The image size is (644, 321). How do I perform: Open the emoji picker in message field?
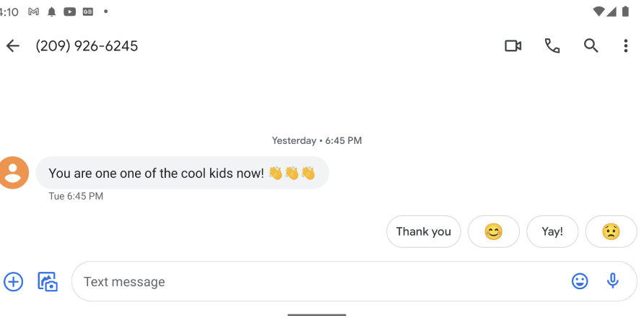pyautogui.click(x=580, y=281)
